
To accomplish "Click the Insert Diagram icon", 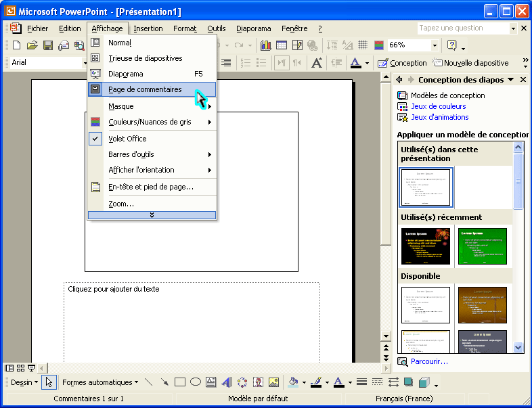I will (242, 382).
